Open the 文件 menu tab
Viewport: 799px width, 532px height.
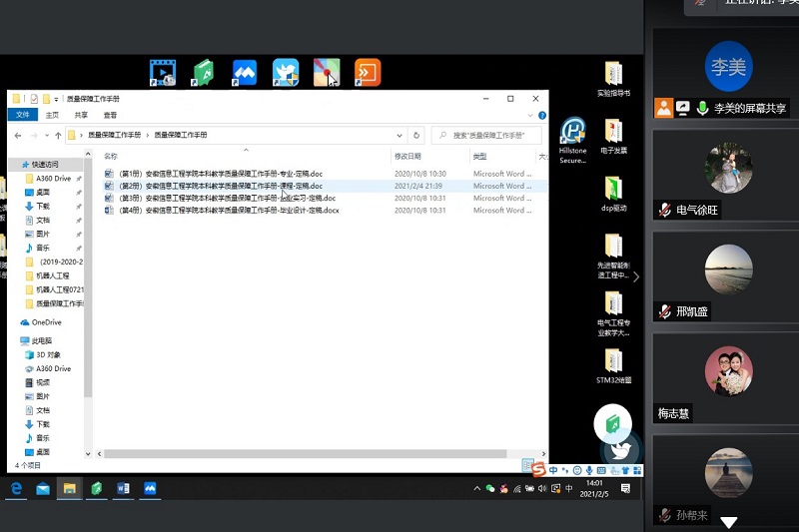(23, 115)
